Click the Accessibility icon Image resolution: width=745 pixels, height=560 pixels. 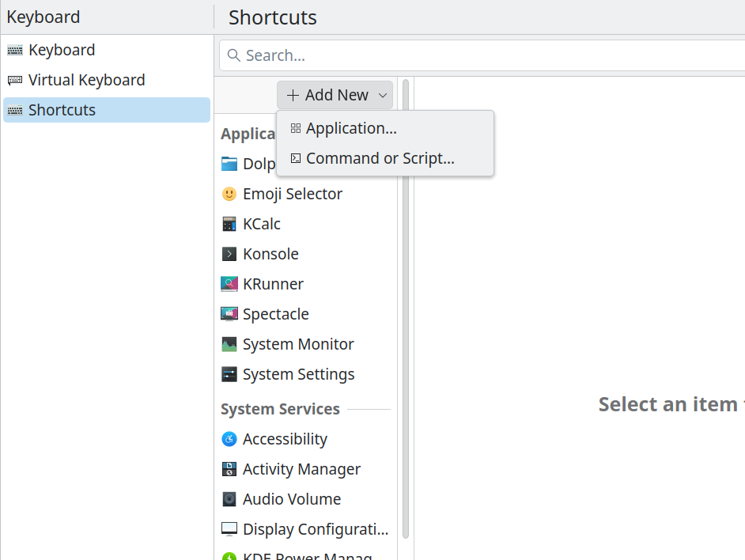(x=229, y=439)
